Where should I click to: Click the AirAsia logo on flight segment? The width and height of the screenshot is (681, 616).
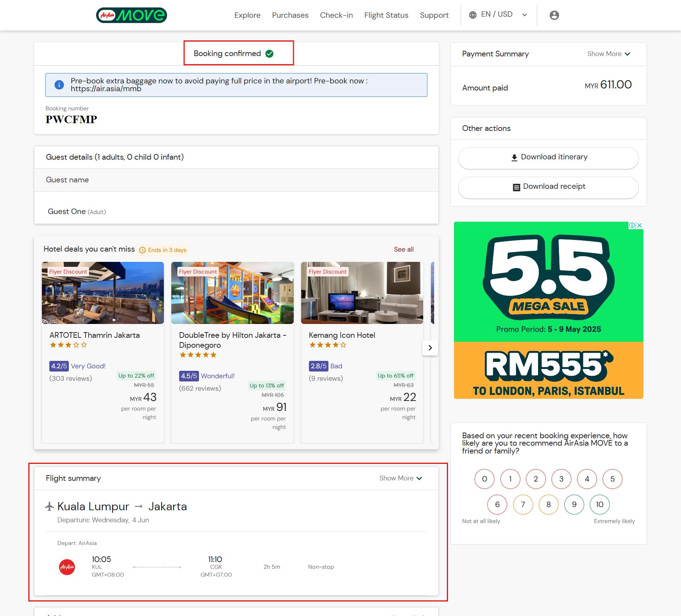coord(67,567)
